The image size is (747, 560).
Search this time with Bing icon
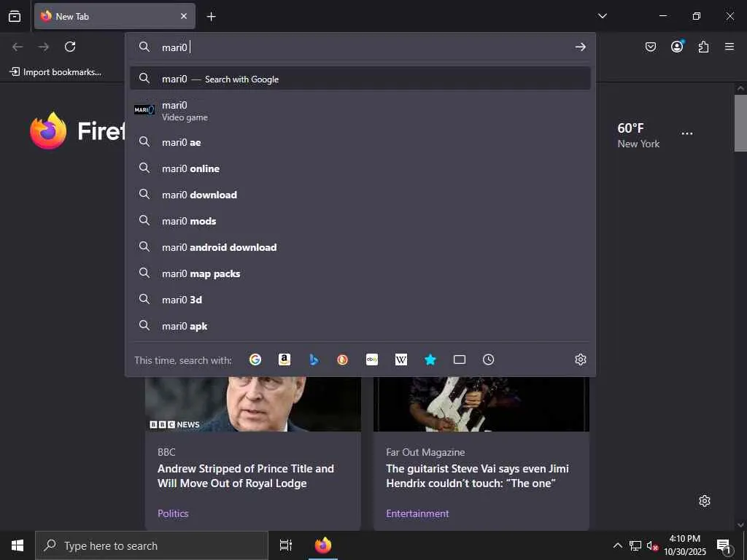coord(314,359)
